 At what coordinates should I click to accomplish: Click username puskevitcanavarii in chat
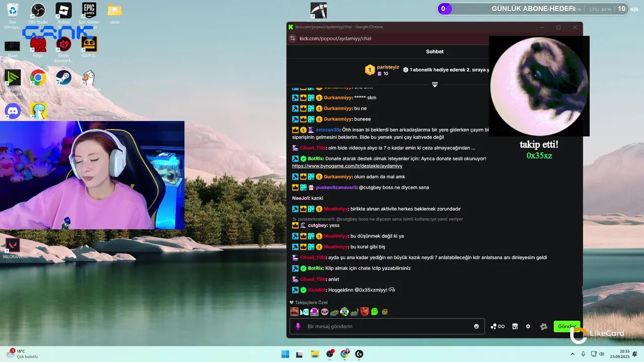click(x=336, y=188)
